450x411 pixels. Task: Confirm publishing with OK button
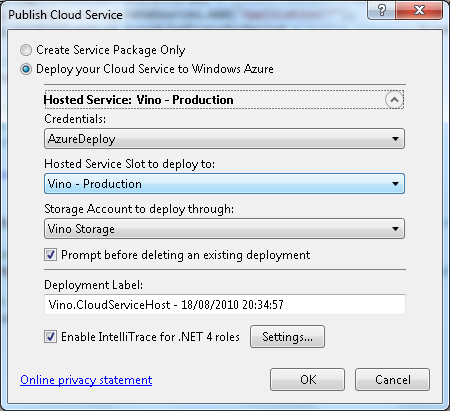307,379
